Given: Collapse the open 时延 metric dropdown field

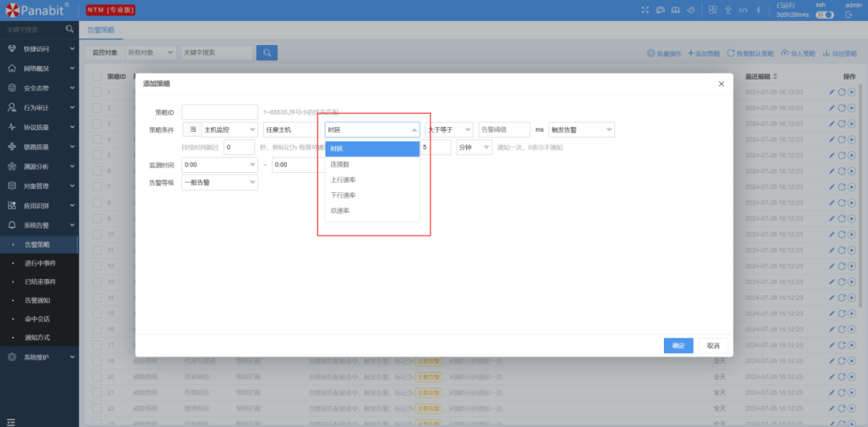Looking at the screenshot, I should pos(373,129).
